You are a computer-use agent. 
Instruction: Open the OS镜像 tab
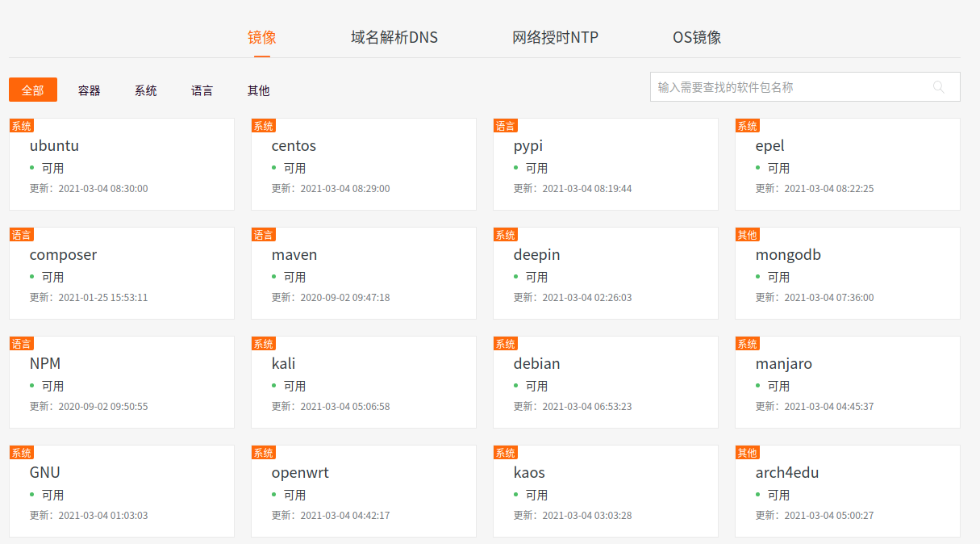pos(697,37)
